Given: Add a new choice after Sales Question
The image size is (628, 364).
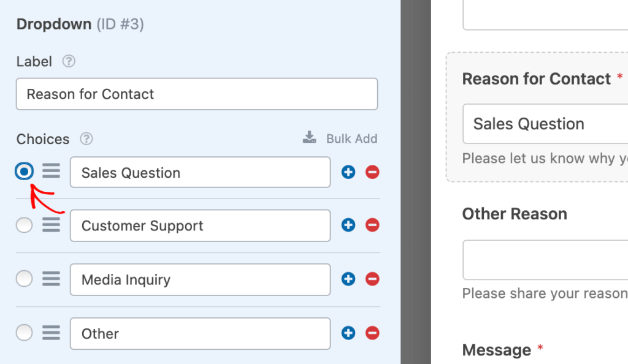Looking at the screenshot, I should pos(348,172).
